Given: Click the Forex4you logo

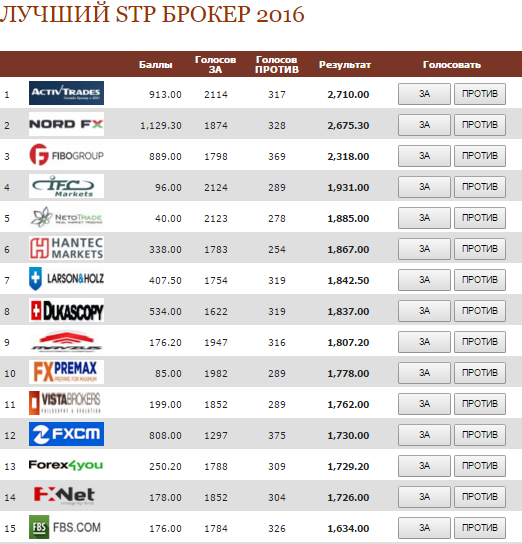Looking at the screenshot, I should pyautogui.click(x=66, y=465).
